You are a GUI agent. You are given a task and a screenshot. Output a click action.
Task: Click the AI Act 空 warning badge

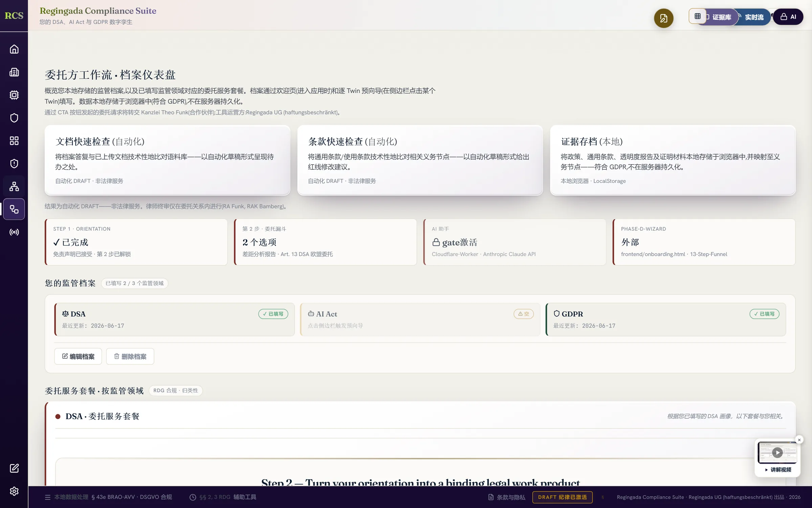[524, 314]
